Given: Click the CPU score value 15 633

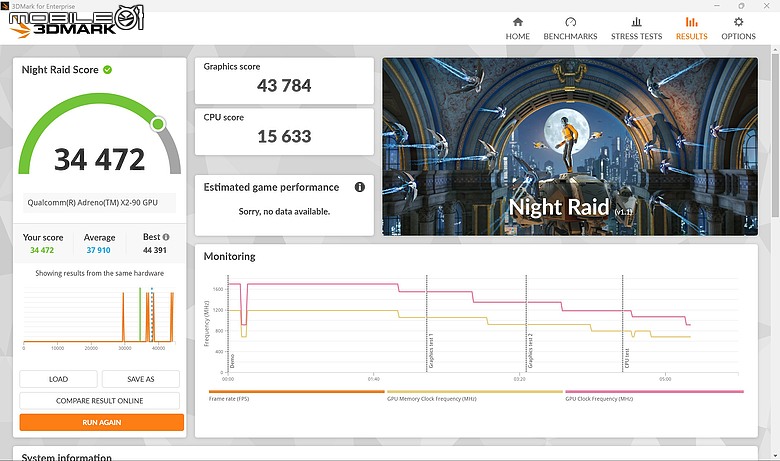Looking at the screenshot, I should click(x=284, y=136).
